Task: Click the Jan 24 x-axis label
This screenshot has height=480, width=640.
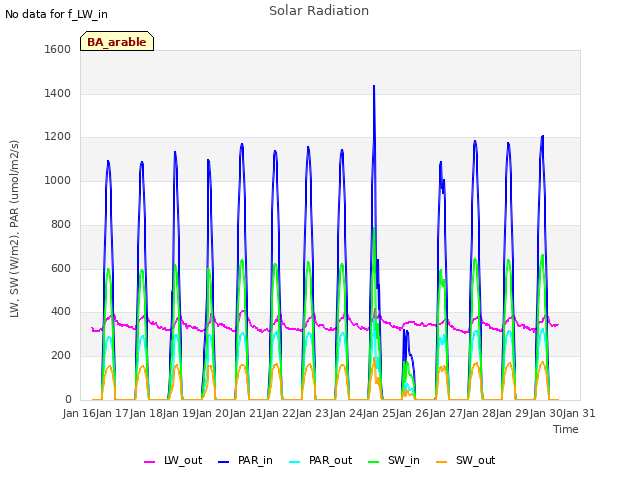Action: (346, 413)
